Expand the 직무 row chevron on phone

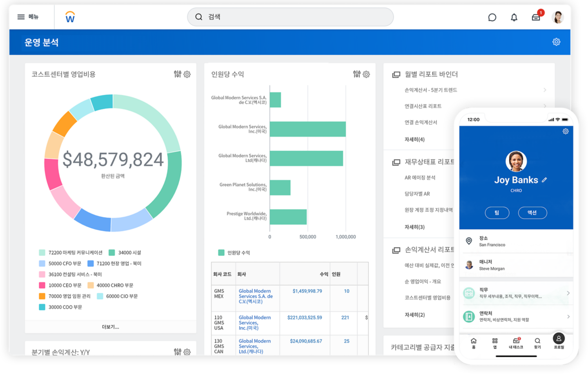pyautogui.click(x=568, y=293)
